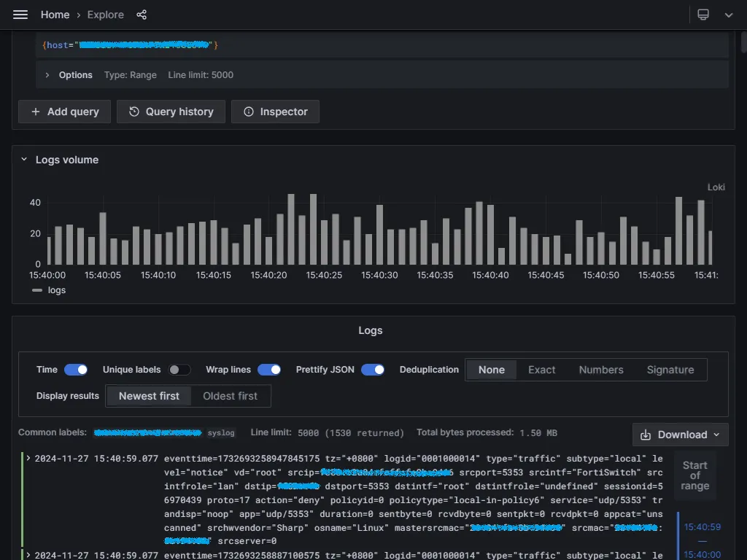The width and height of the screenshot is (747, 560).
Task: Click the Total bytes processed value
Action: pyautogui.click(x=538, y=433)
